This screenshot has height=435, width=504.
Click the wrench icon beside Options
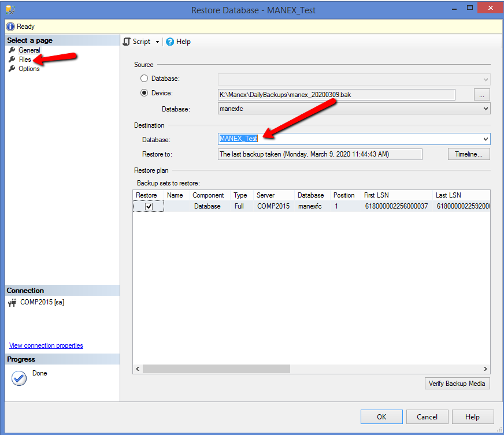tap(12, 69)
